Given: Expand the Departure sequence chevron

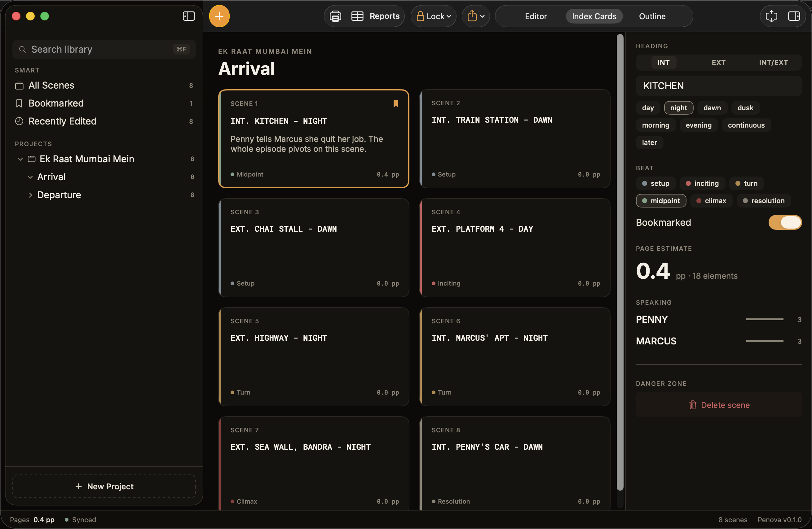Looking at the screenshot, I should point(30,195).
